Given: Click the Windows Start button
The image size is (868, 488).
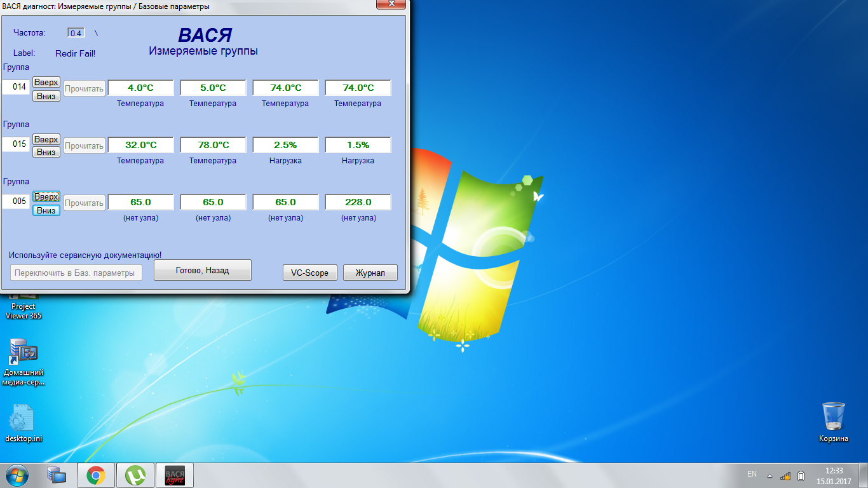Looking at the screenshot, I should [17, 475].
